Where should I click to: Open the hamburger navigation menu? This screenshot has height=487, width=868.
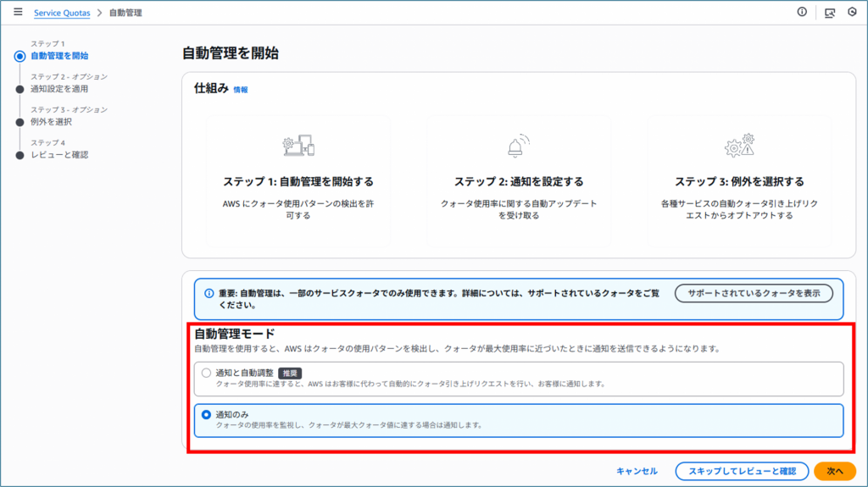point(18,13)
